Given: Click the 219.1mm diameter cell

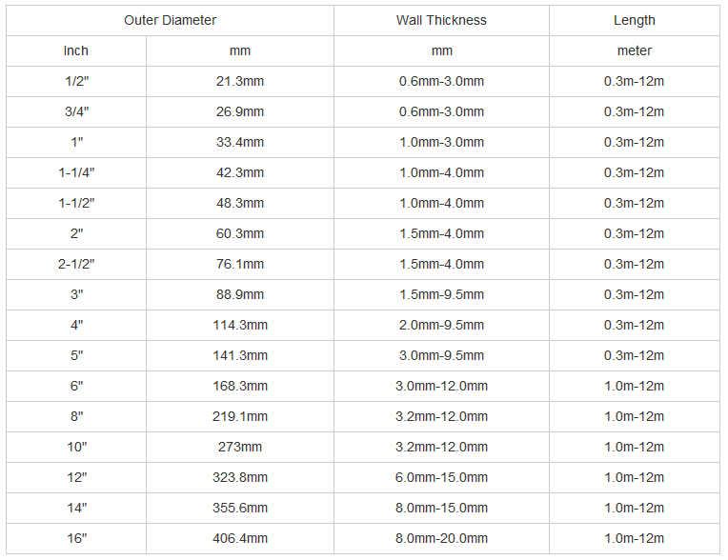Looking at the screenshot, I should [x=240, y=416].
